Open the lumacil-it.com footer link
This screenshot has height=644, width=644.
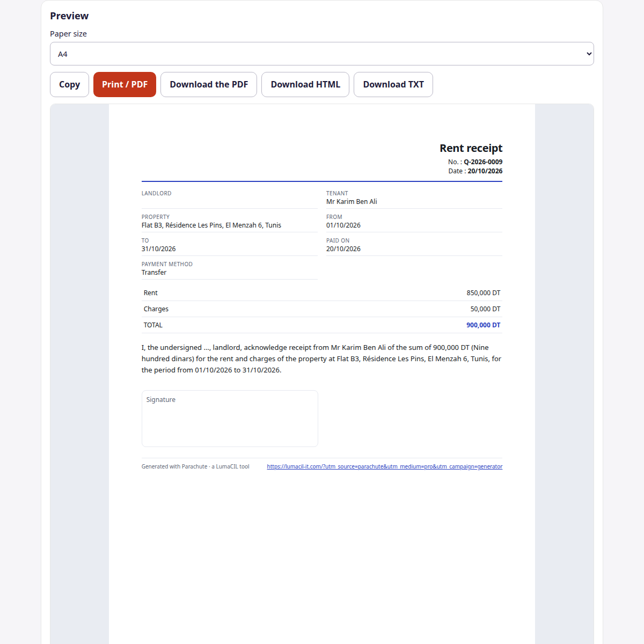[385, 467]
